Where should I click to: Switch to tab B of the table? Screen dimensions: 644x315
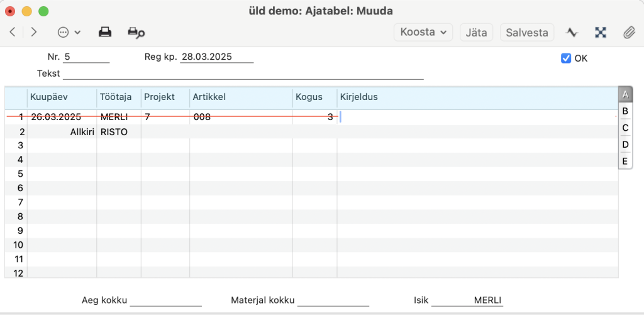(625, 111)
